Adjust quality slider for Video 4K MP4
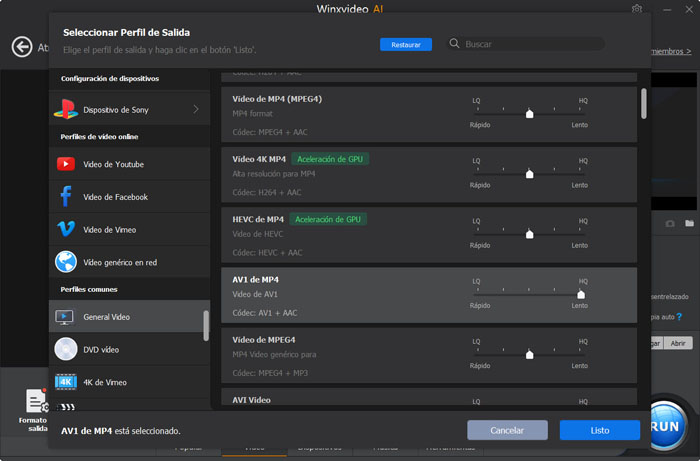The image size is (700, 461). (529, 174)
